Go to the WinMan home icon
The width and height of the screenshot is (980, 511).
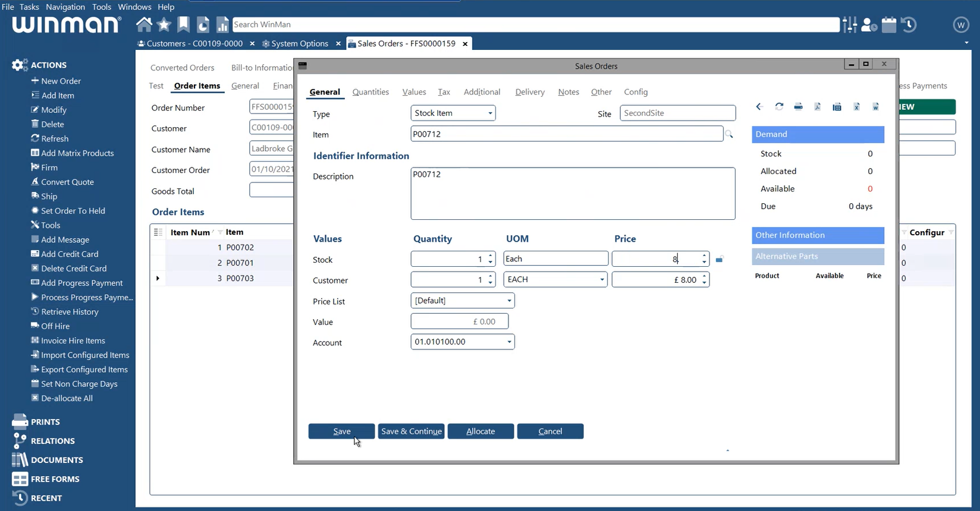pos(144,24)
